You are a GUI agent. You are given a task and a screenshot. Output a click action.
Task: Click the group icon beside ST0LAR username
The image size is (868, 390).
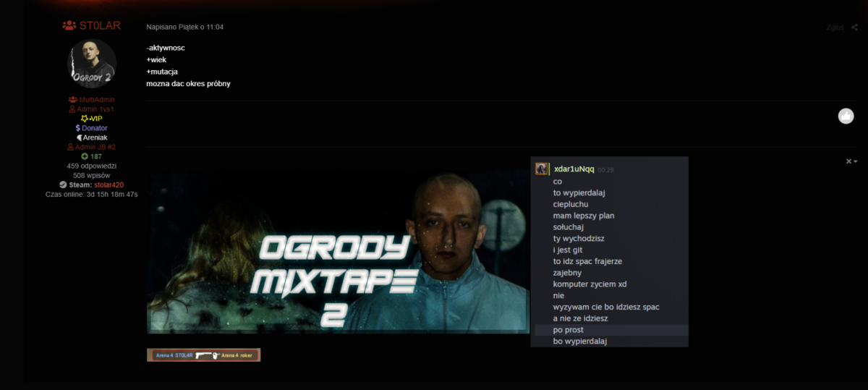pyautogui.click(x=69, y=25)
